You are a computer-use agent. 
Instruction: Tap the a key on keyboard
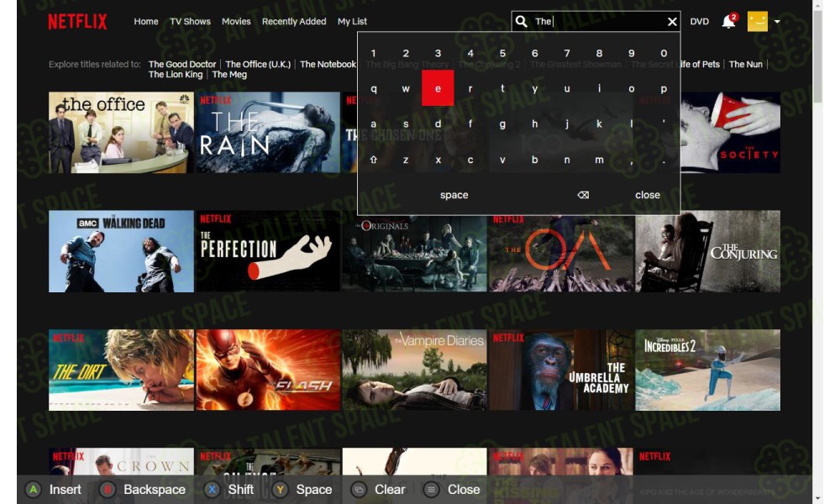coord(374,123)
